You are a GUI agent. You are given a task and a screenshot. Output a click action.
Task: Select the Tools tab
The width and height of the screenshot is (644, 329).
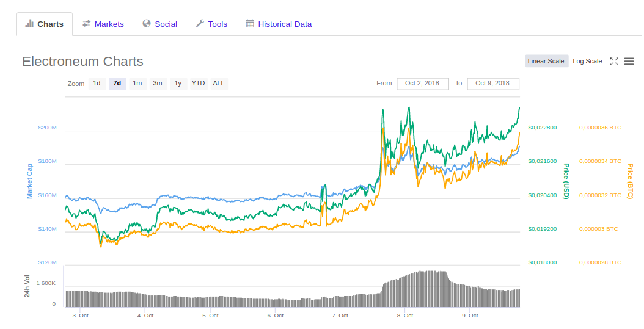[211, 24]
